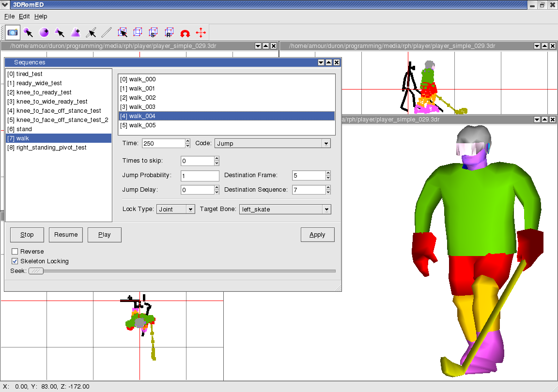Open the top-left viewport menu arrow

[x=258, y=46]
